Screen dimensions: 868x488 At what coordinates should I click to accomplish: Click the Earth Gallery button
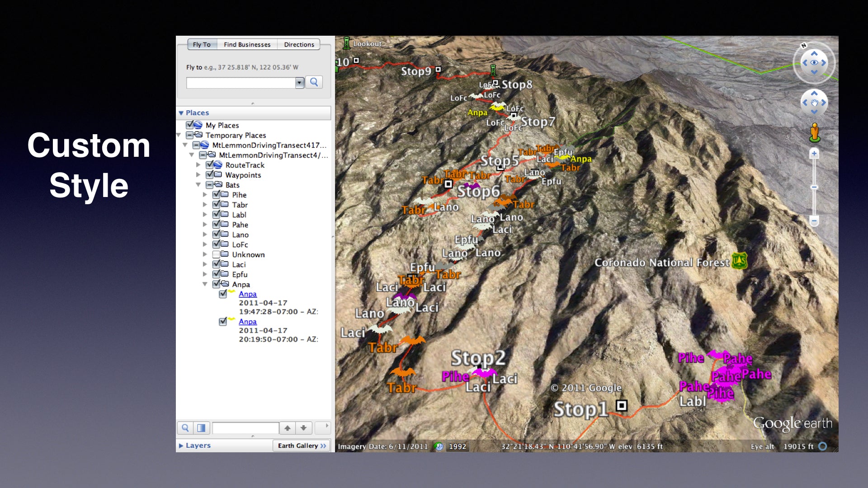click(301, 446)
